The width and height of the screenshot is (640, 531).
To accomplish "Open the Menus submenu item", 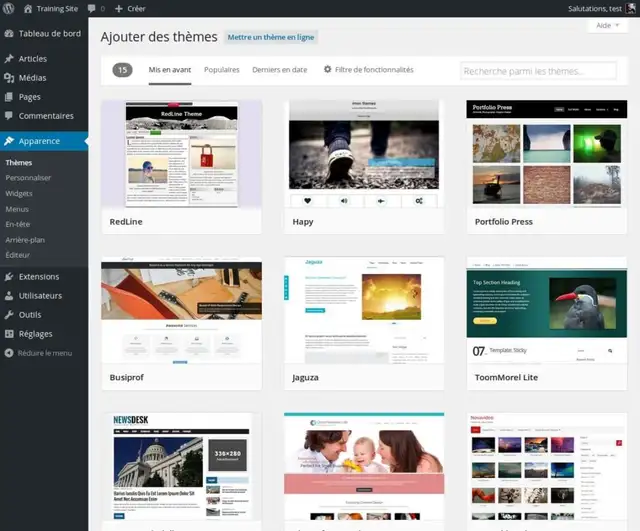I will point(17,209).
